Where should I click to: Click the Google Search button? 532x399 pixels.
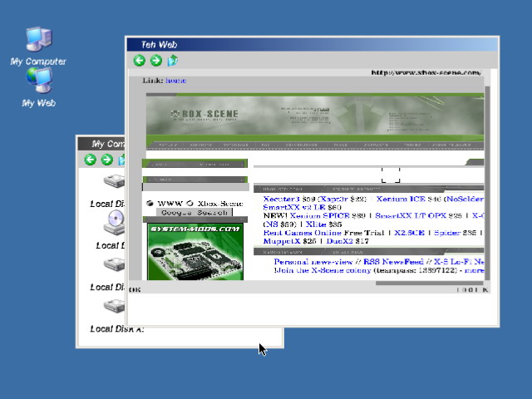(x=194, y=213)
